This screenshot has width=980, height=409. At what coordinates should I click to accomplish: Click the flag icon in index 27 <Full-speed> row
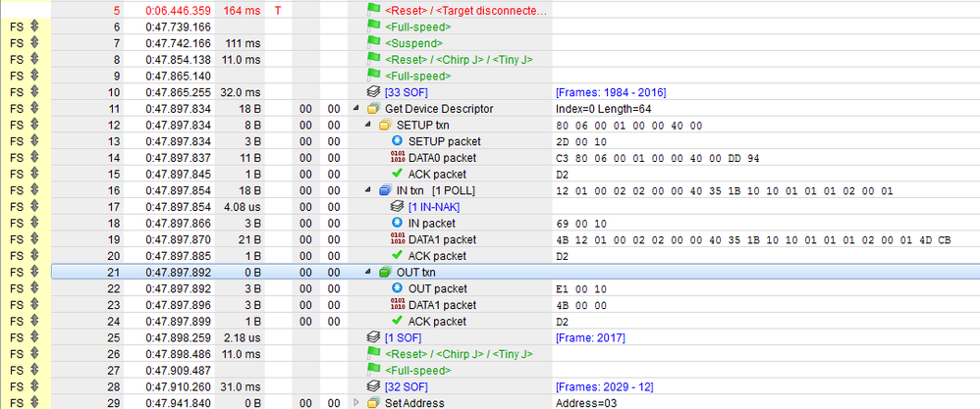(x=373, y=370)
